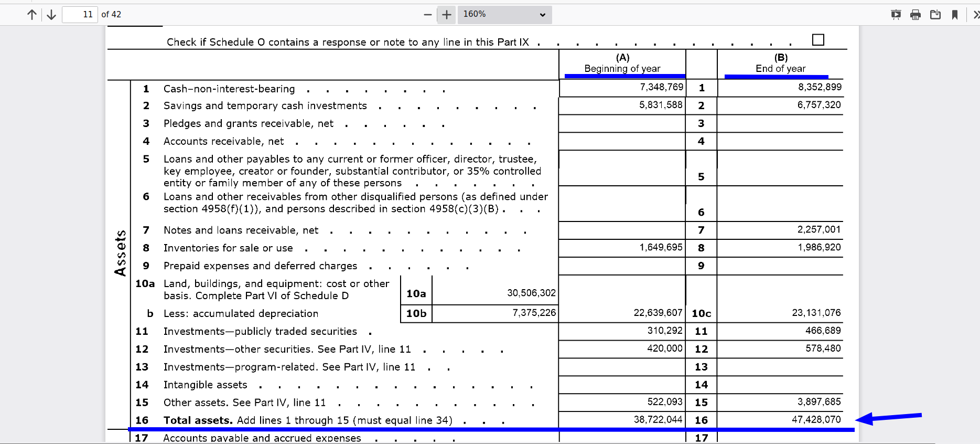This screenshot has height=444, width=980.
Task: Click 'Prepaid expenses and deferred charges' label
Action: 261,266
